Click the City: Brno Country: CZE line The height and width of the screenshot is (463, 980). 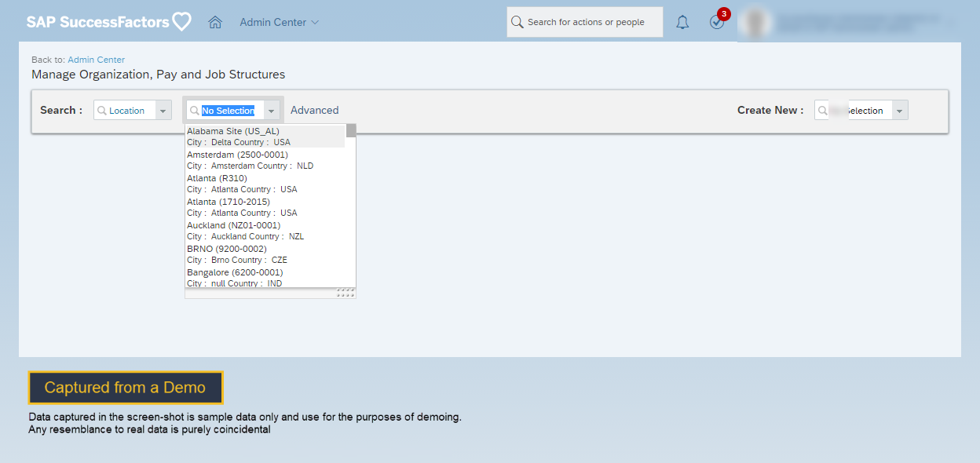click(237, 260)
